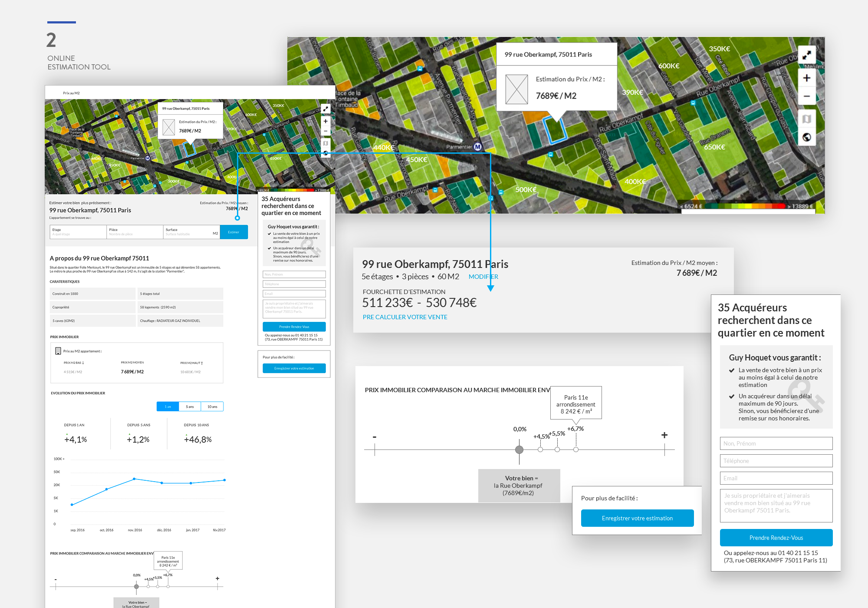Switch to the 10 ans tab

pyautogui.click(x=212, y=406)
